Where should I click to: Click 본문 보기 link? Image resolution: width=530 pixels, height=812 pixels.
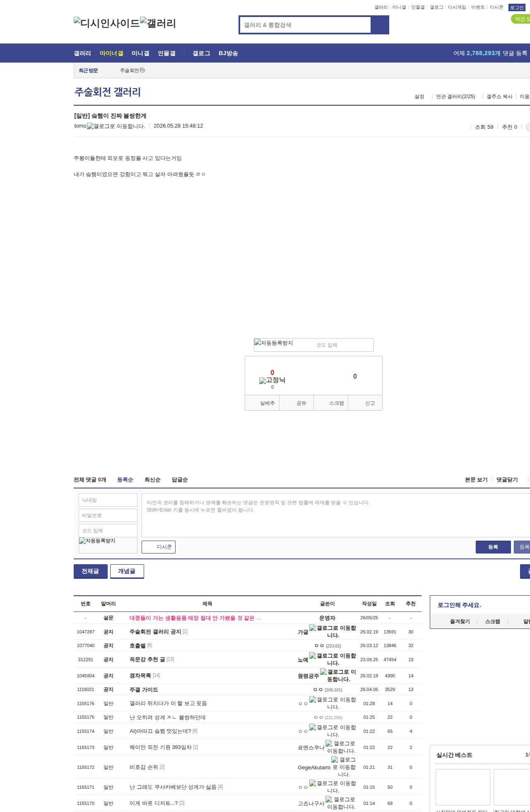pos(476,480)
